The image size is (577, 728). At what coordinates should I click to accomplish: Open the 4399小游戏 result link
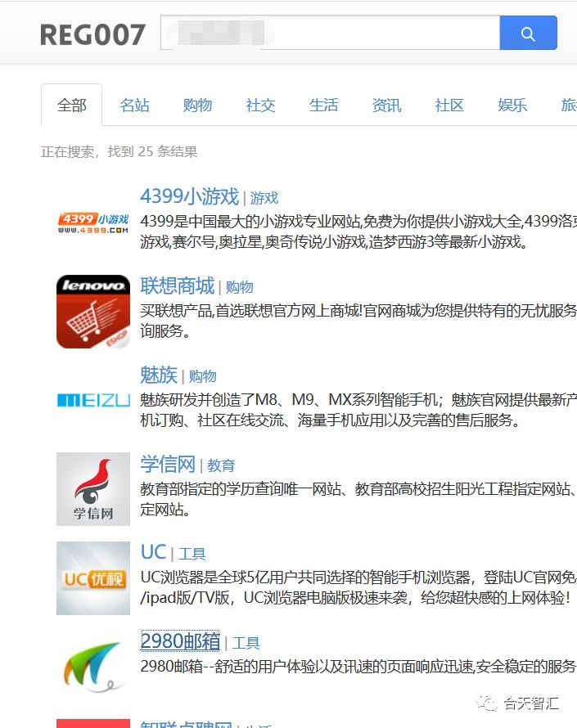pyautogui.click(x=190, y=196)
